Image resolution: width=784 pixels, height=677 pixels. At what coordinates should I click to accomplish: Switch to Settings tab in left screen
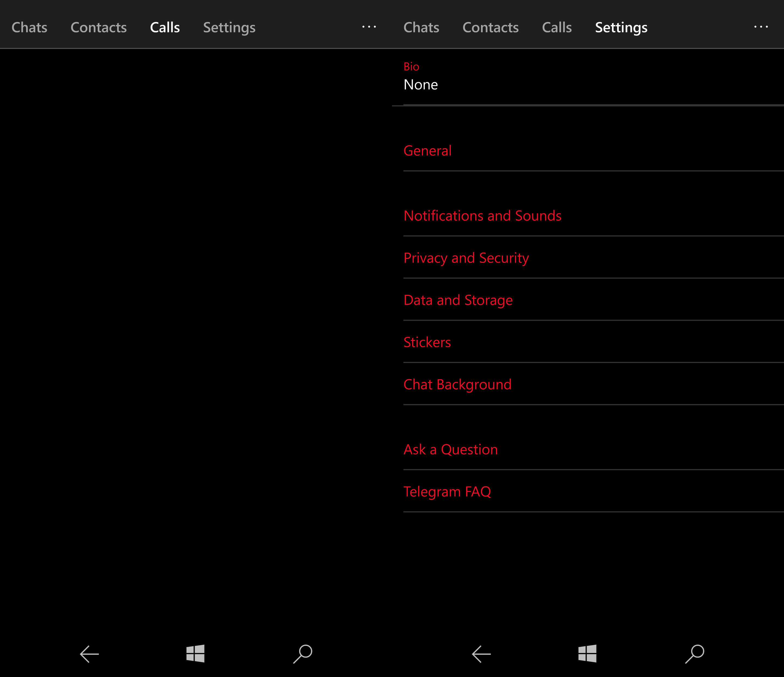[229, 28]
